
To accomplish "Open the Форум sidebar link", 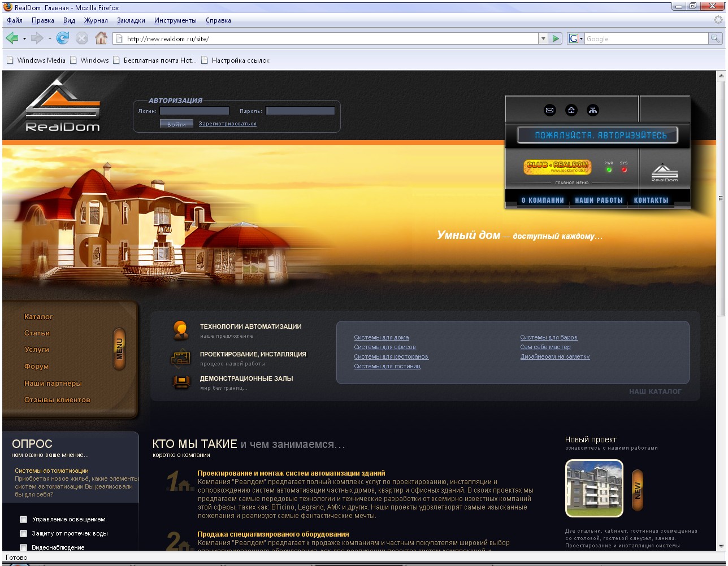I will [x=36, y=367].
